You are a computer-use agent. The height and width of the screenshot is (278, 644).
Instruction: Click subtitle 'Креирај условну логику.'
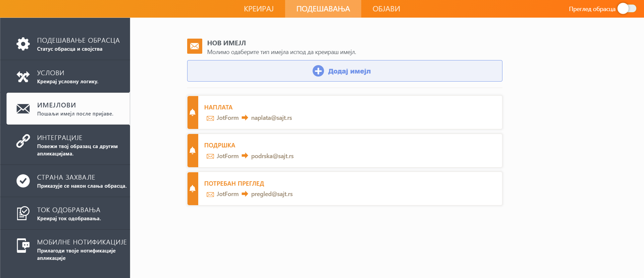(67, 82)
